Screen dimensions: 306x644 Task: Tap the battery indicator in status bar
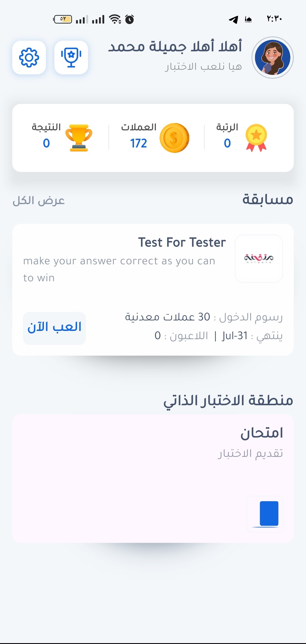click(x=63, y=19)
